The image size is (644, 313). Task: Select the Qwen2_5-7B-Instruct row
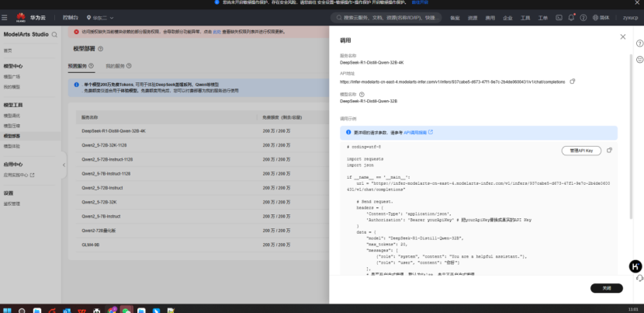click(x=203, y=217)
